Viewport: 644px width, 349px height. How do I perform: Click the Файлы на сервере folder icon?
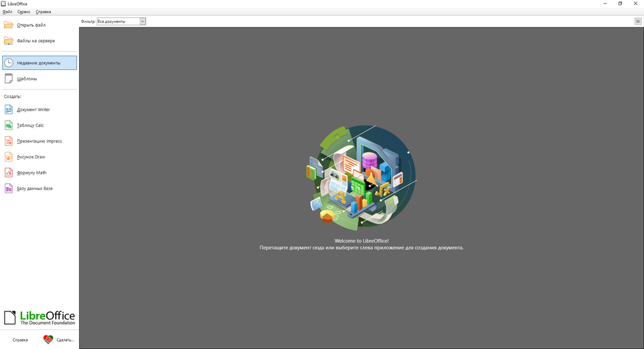click(9, 41)
